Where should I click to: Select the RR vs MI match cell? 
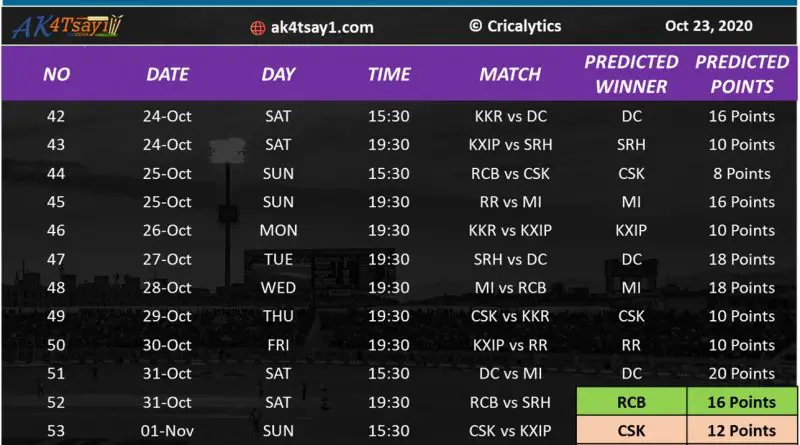(x=510, y=202)
